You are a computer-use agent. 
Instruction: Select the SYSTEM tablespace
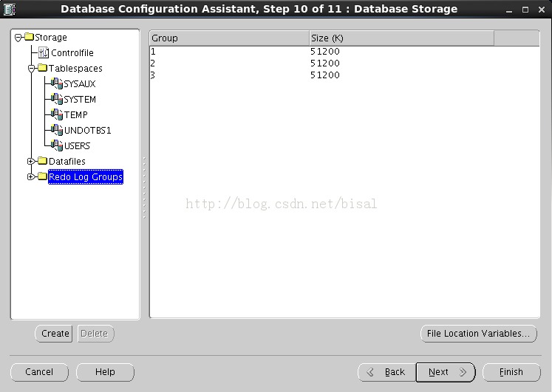[80, 100]
